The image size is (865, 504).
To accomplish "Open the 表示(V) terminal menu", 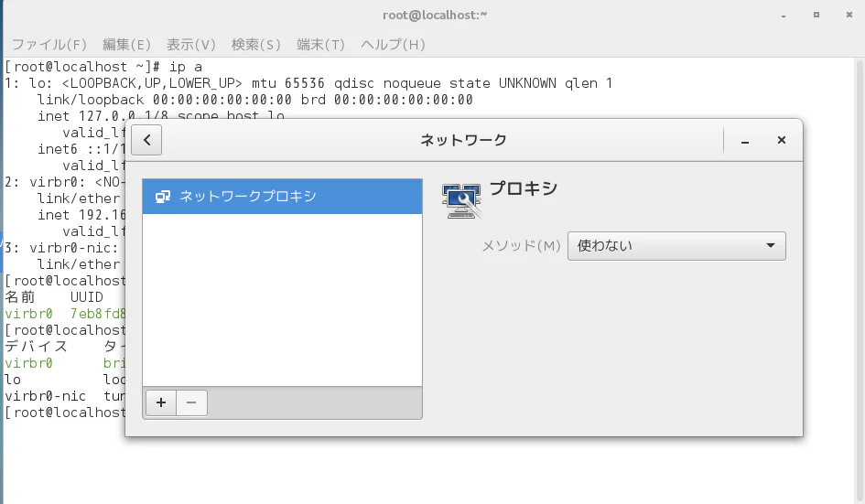I will (x=191, y=45).
